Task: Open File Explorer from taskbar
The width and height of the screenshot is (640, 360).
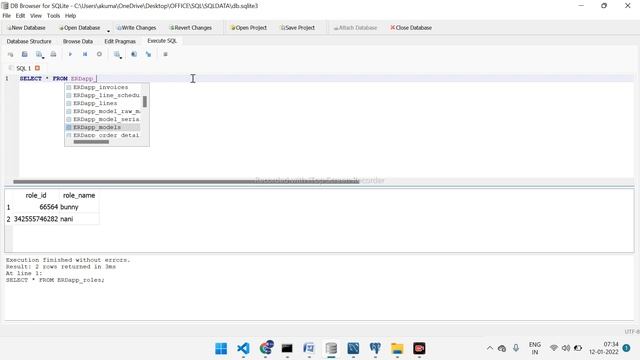Action: [397, 348]
